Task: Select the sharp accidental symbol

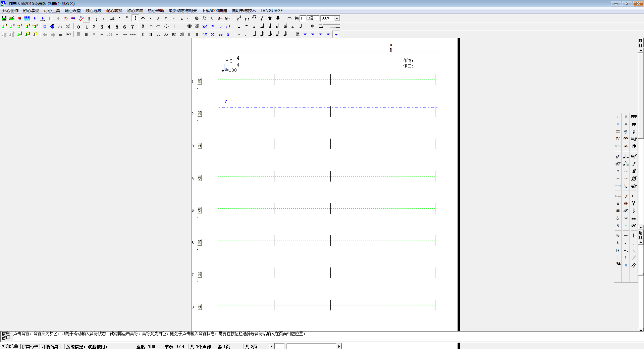Action: 213,26
